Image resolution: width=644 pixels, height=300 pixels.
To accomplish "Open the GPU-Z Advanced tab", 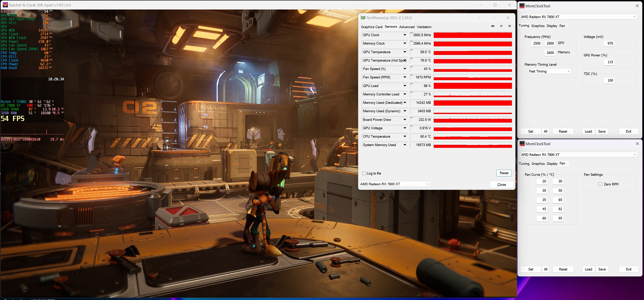I will point(407,27).
